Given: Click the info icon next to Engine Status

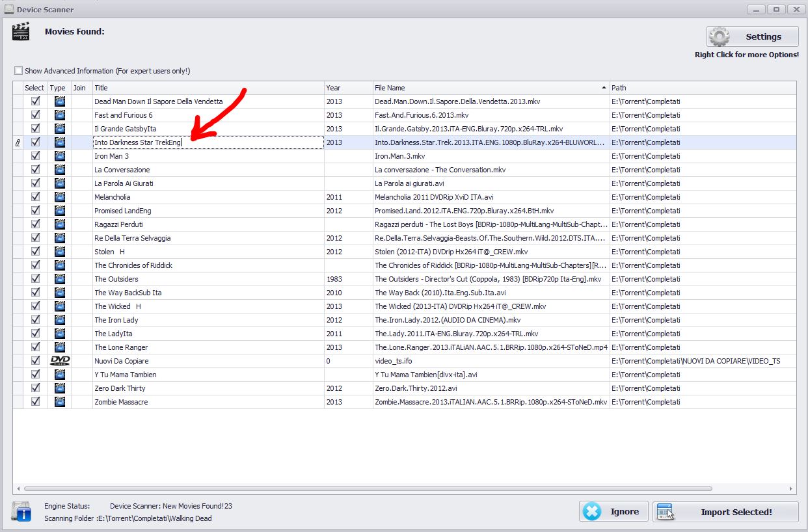Looking at the screenshot, I should coord(21,512).
